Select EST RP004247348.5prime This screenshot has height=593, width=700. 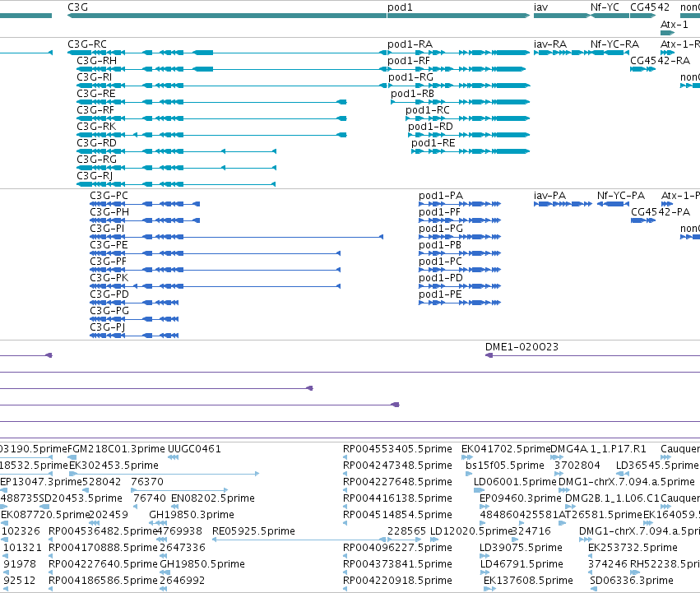coord(397,466)
